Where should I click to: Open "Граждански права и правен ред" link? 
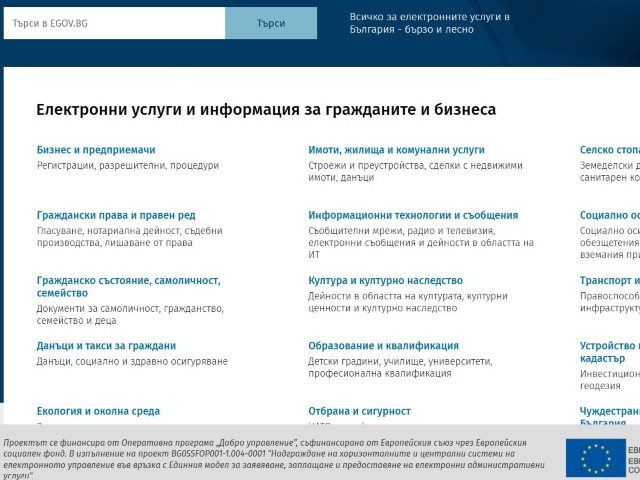tap(116, 215)
